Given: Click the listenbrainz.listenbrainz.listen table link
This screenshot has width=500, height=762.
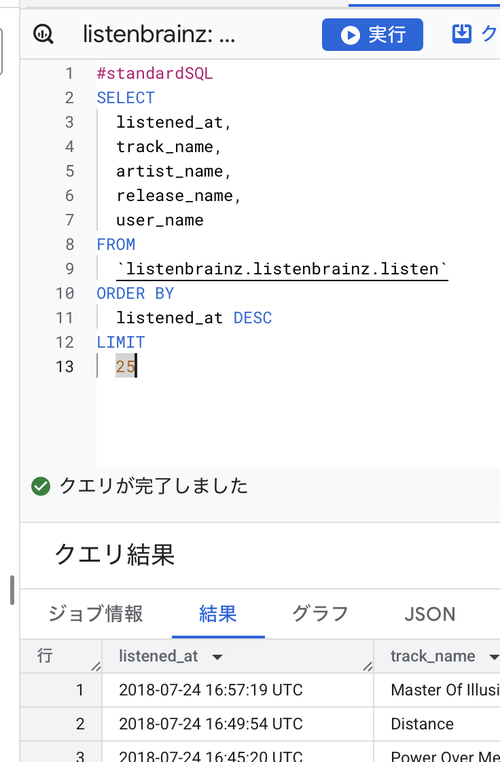Looking at the screenshot, I should pos(282,269).
